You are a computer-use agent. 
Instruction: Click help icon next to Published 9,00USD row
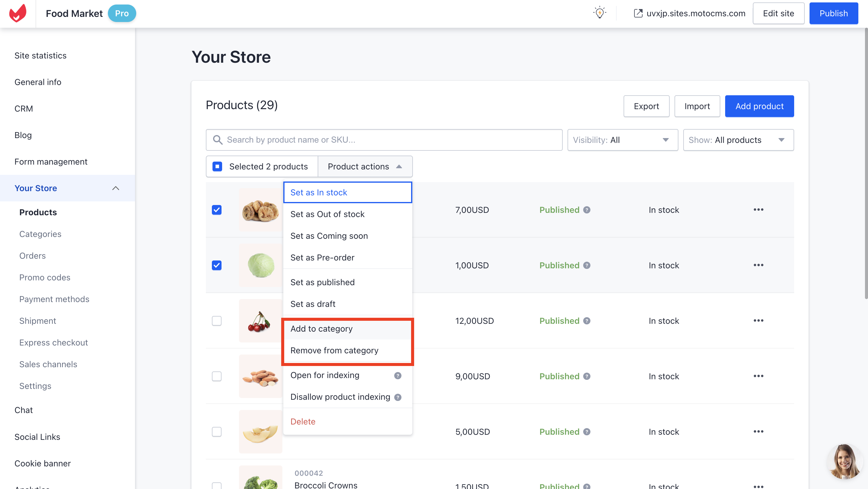pyautogui.click(x=587, y=377)
